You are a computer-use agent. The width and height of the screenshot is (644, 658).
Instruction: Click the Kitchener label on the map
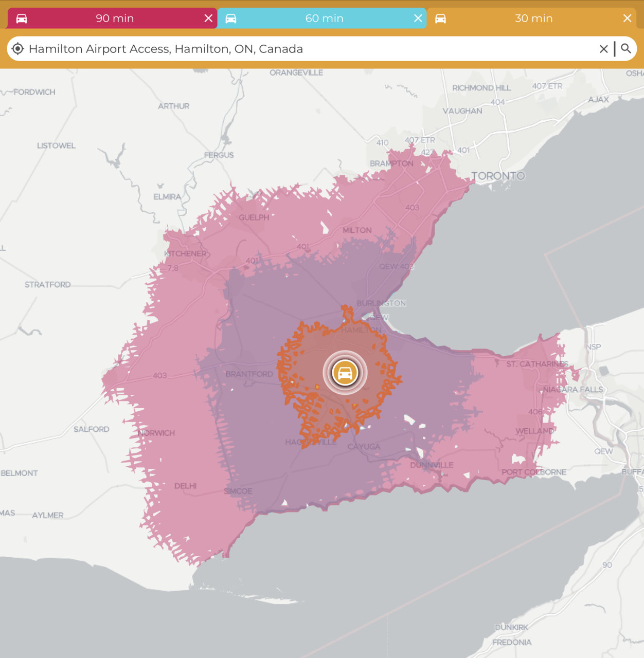pyautogui.click(x=185, y=253)
